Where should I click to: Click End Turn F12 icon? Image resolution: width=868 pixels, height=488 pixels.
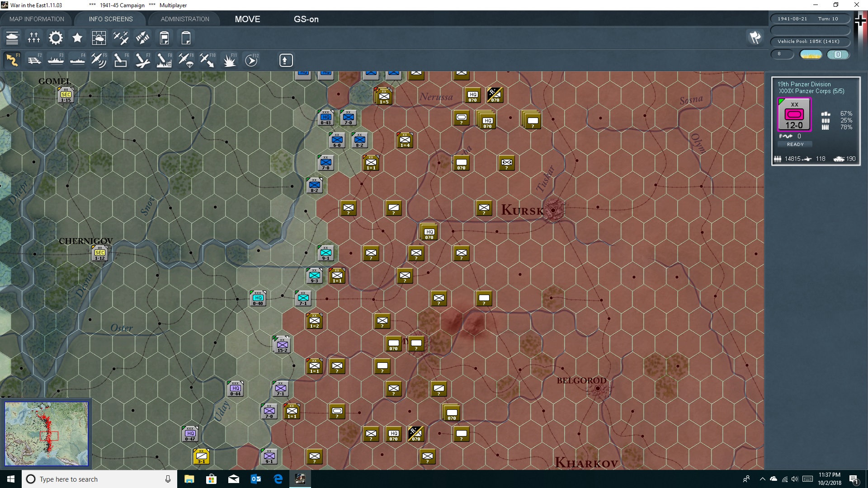tap(251, 60)
